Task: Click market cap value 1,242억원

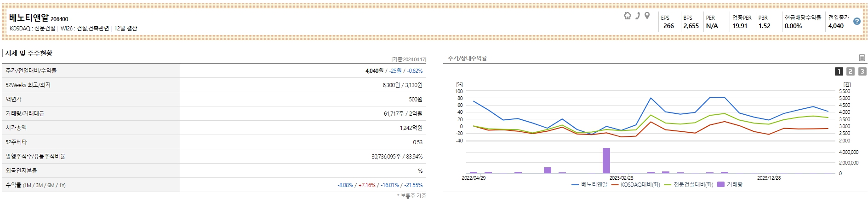Action: (x=411, y=128)
